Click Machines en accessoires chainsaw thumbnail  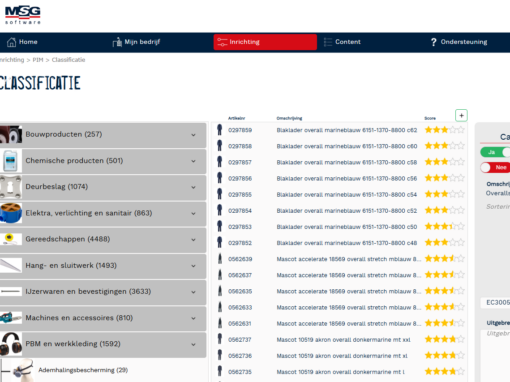click(x=11, y=318)
